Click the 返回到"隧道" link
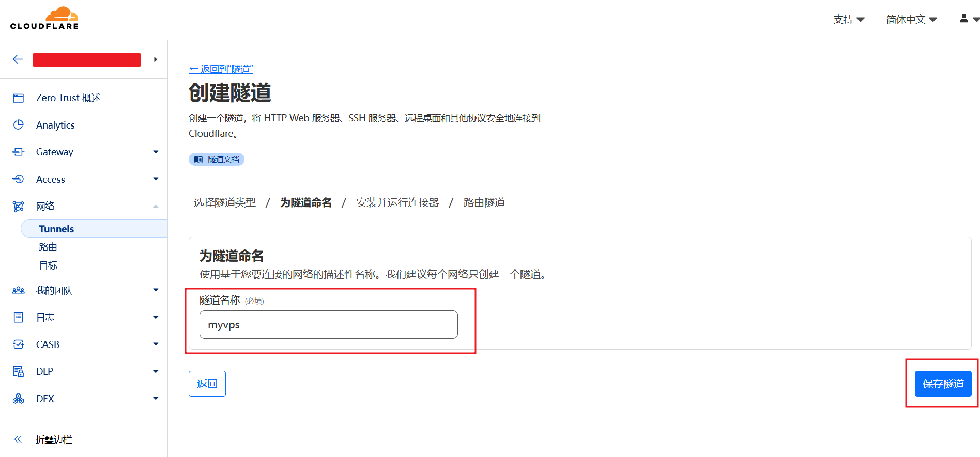Viewport: 980px width, 457px height. pyautogui.click(x=221, y=69)
